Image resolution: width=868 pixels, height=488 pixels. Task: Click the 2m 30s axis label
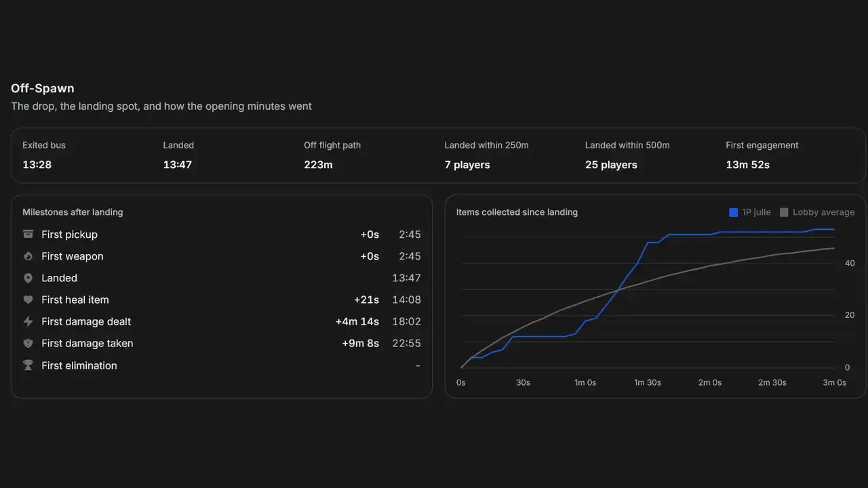point(772,382)
